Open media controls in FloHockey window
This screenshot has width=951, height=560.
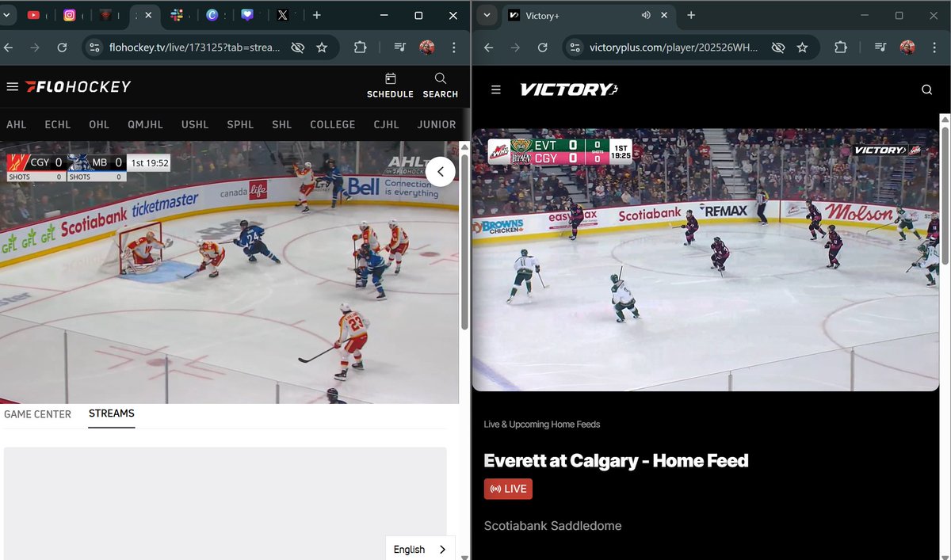click(399, 48)
